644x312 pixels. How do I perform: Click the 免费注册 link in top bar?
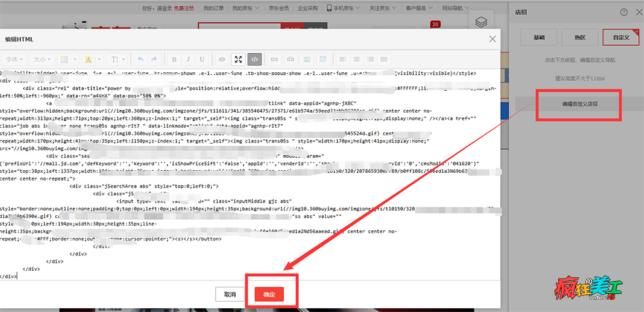(x=184, y=8)
